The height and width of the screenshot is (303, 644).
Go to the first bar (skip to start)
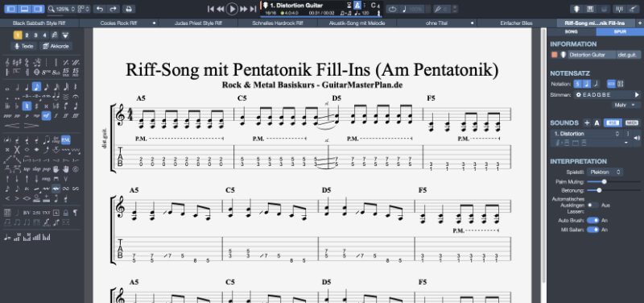pos(210,9)
